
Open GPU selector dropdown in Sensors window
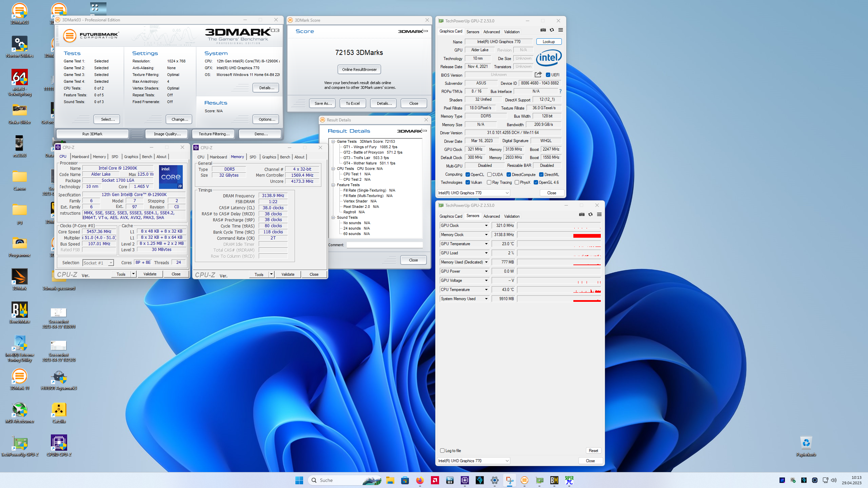coord(473,461)
